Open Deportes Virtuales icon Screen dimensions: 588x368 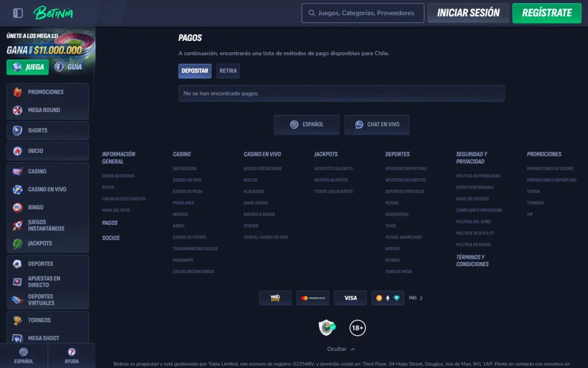click(17, 300)
